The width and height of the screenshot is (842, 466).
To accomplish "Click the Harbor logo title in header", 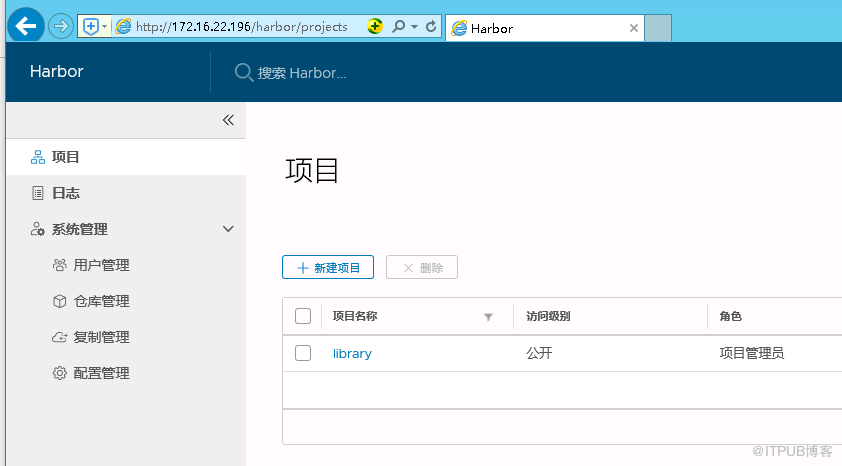I will 56,71.
